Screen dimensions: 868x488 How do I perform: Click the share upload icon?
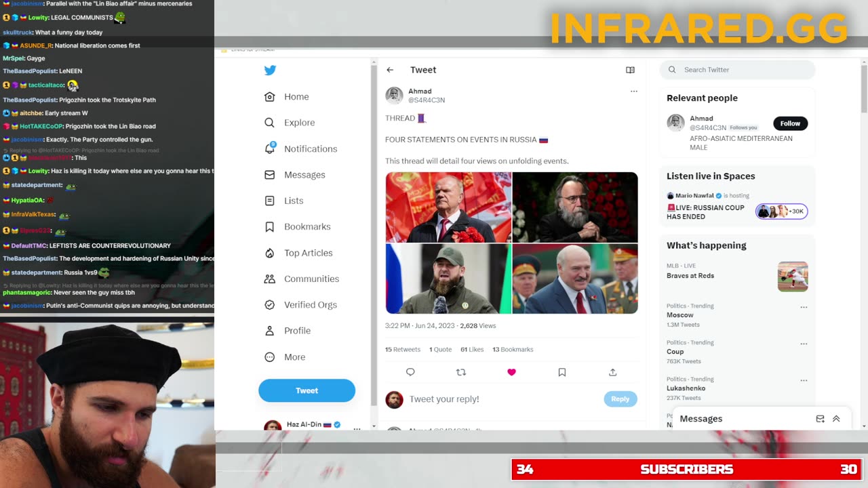coord(612,372)
